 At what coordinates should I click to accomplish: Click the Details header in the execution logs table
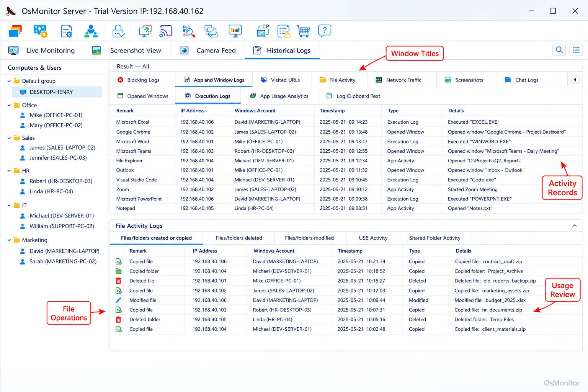click(456, 111)
